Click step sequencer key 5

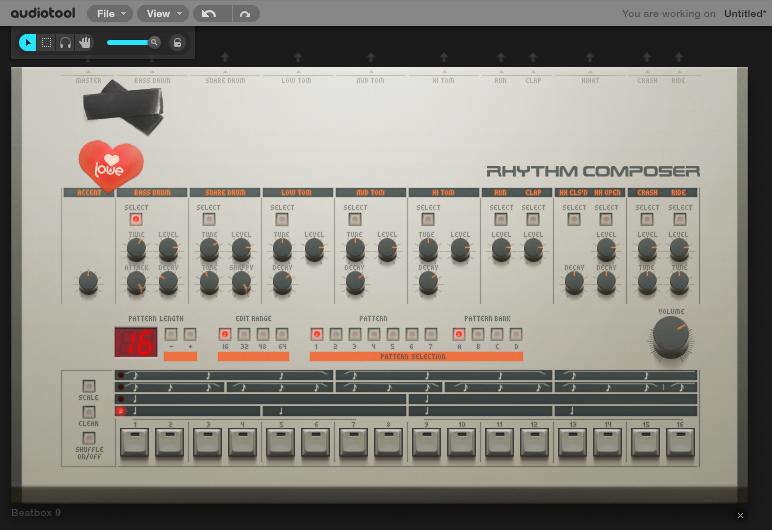(x=280, y=442)
